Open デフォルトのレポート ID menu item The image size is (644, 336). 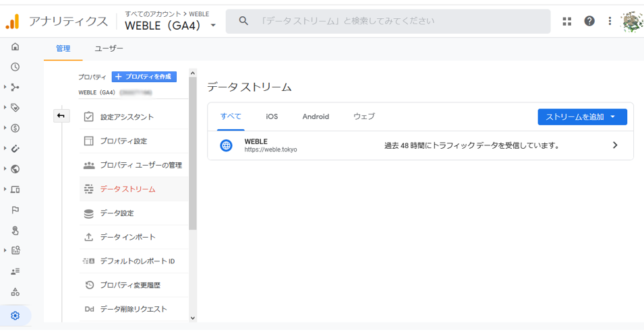pyautogui.click(x=134, y=261)
